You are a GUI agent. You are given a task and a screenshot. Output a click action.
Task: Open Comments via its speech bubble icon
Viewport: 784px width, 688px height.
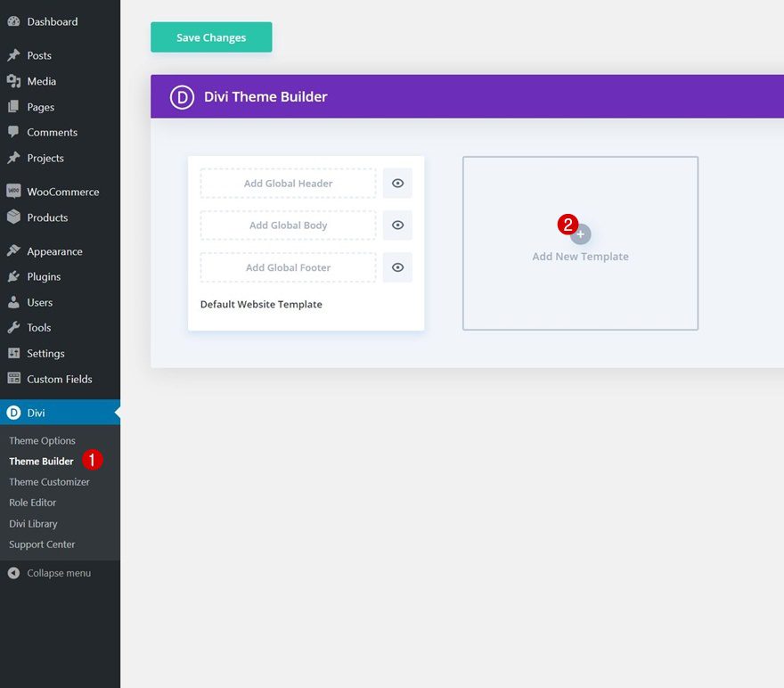coord(16,132)
